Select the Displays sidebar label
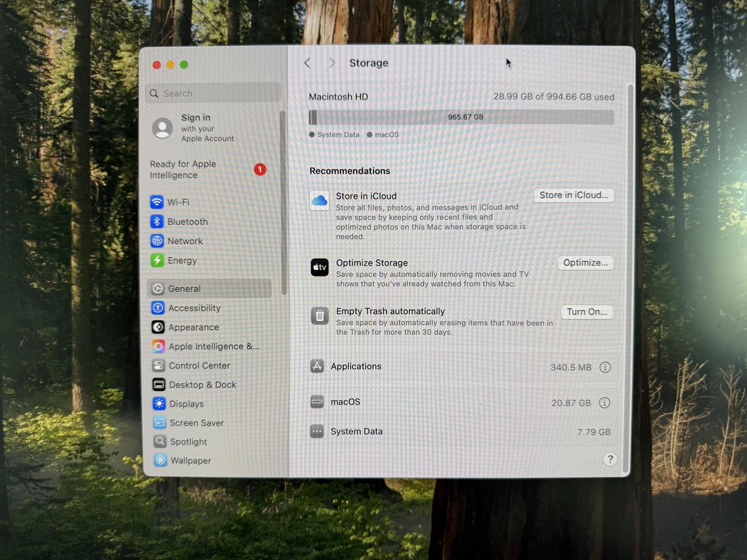This screenshot has height=560, width=747. click(187, 404)
